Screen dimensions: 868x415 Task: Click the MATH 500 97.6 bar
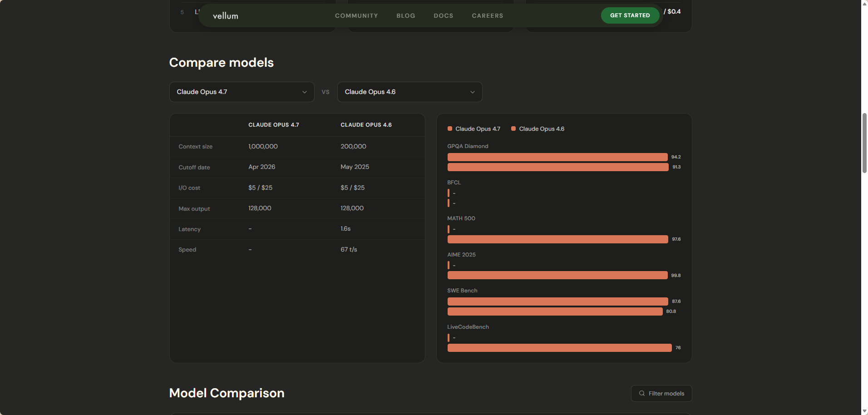click(x=558, y=239)
